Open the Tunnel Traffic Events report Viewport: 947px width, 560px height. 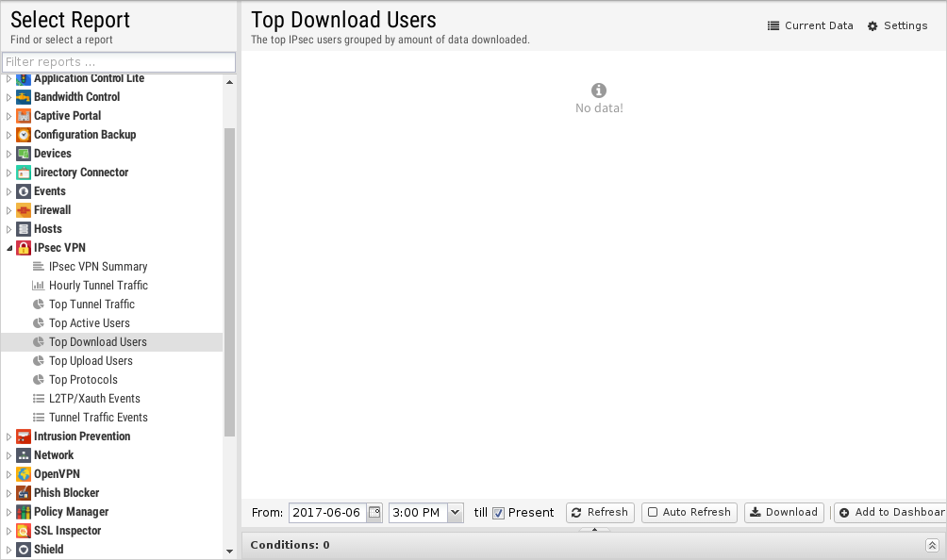98,417
